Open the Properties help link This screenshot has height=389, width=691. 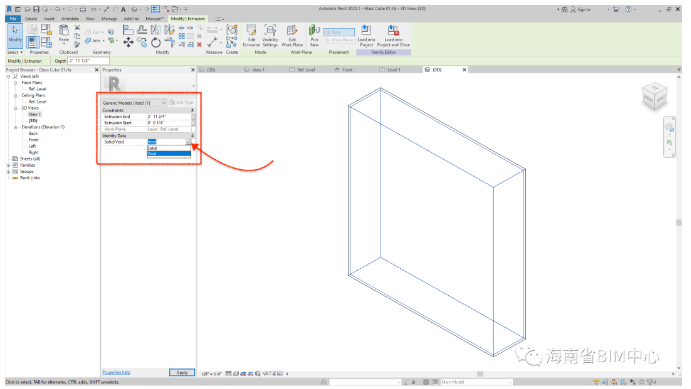click(116, 372)
